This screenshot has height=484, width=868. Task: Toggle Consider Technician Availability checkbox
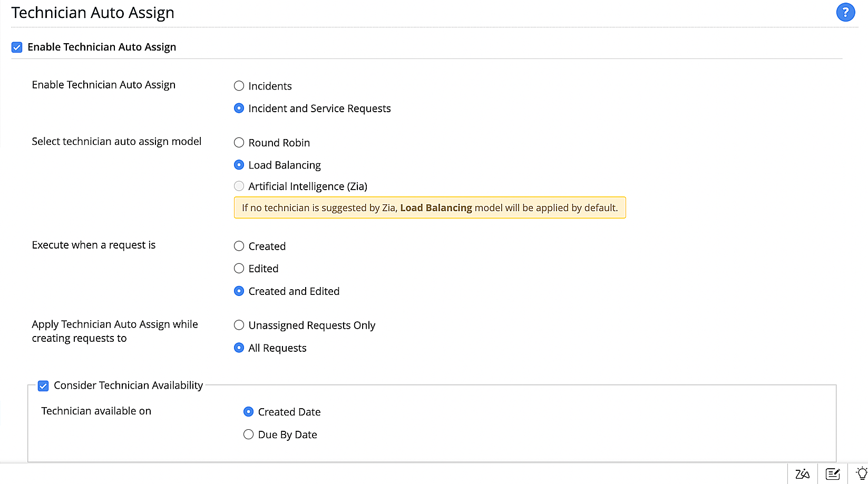pyautogui.click(x=43, y=386)
